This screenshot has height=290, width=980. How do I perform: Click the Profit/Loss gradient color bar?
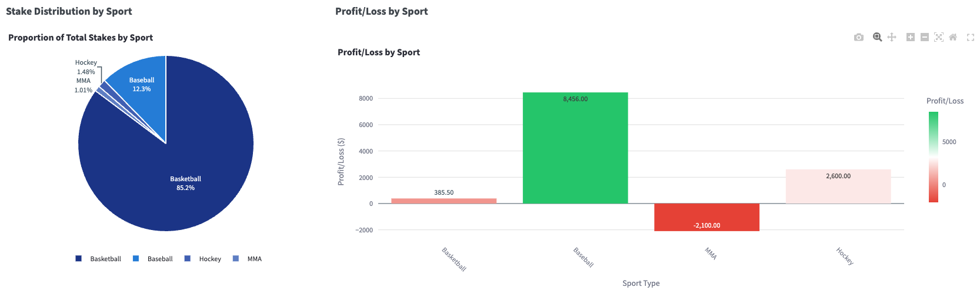tap(934, 156)
